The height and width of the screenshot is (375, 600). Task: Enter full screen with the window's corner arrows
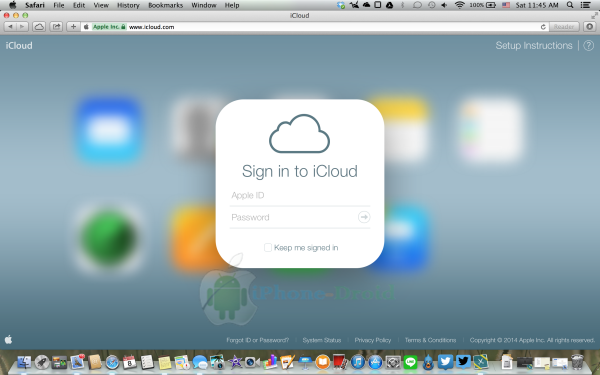(594, 15)
